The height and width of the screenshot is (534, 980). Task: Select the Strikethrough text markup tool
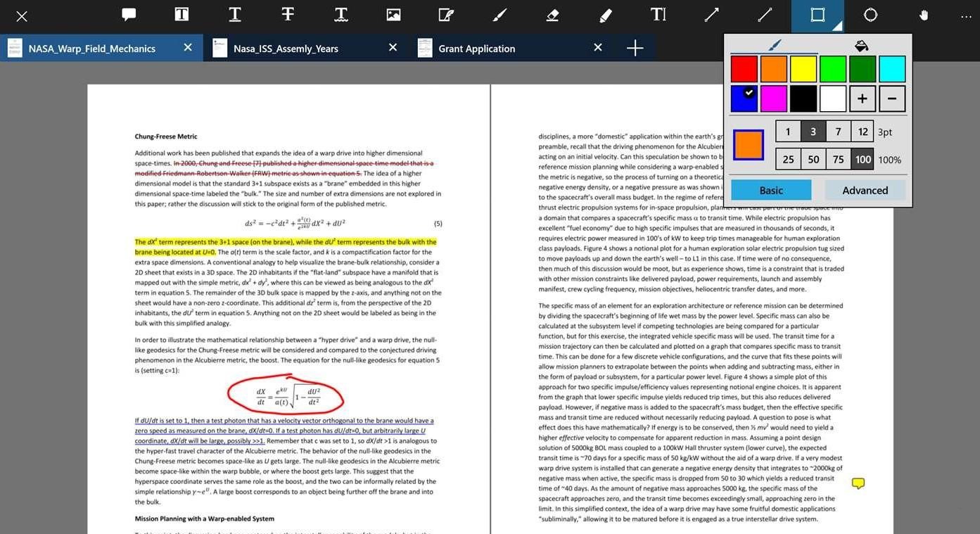point(287,14)
